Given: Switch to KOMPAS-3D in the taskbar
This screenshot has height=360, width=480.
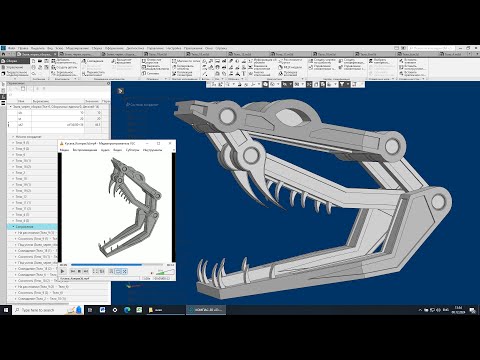Looking at the screenshot, I should point(206,310).
